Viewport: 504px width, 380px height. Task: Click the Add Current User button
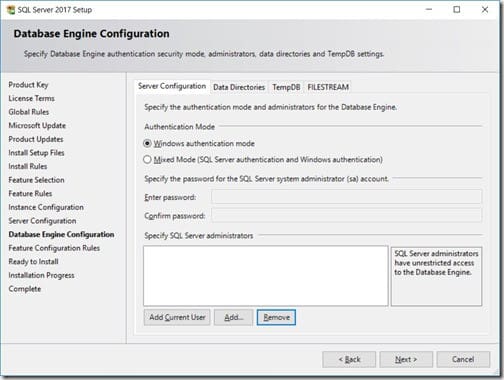pyautogui.click(x=177, y=317)
